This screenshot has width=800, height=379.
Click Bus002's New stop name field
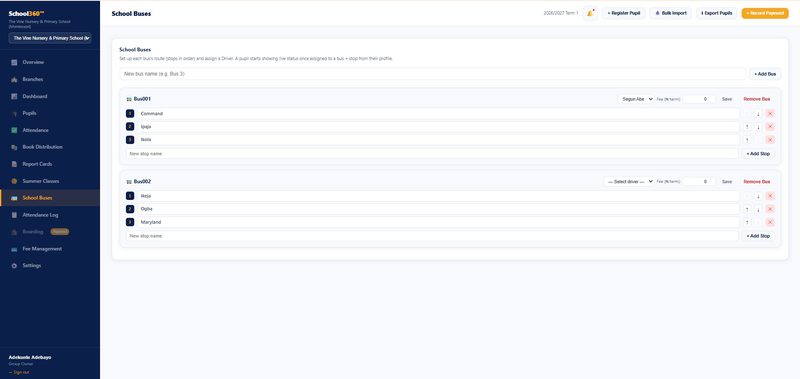coord(432,236)
